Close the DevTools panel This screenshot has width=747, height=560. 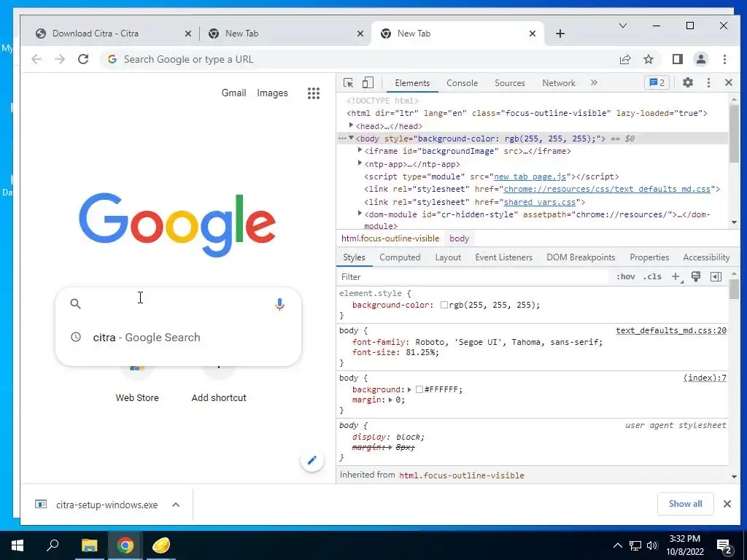[x=729, y=82]
